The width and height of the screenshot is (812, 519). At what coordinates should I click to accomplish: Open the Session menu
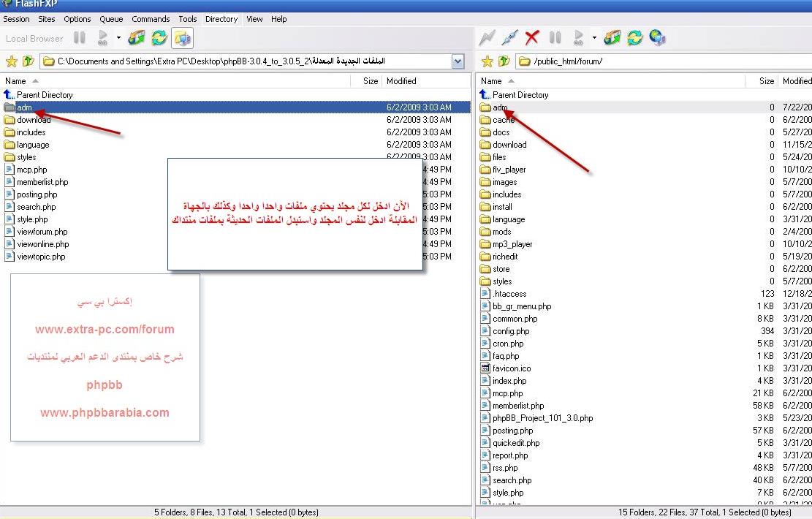(16, 19)
